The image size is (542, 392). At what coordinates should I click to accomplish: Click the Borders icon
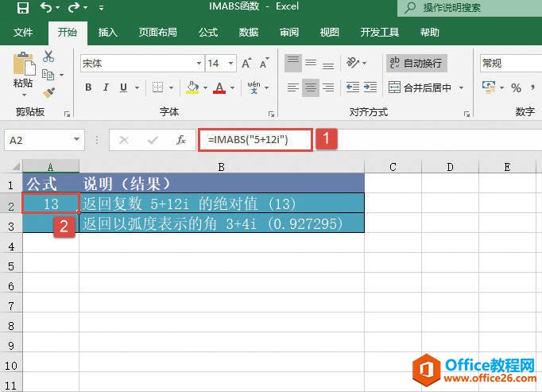[x=157, y=87]
